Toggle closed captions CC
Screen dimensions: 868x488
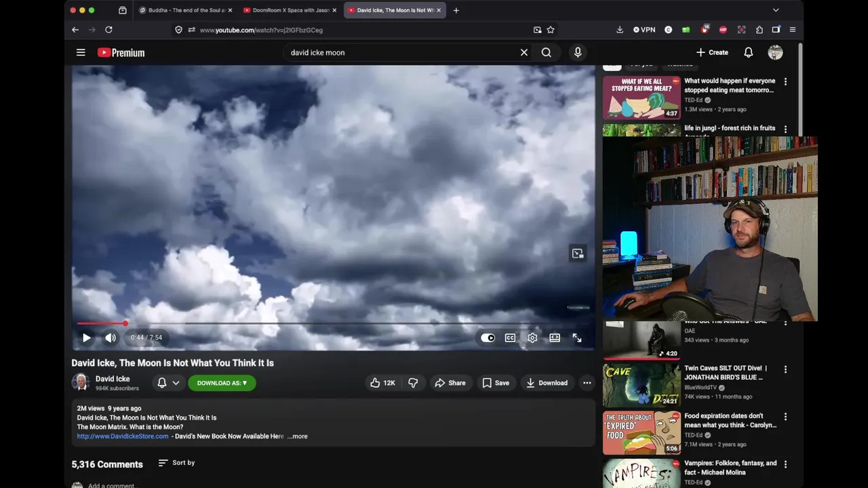(510, 338)
